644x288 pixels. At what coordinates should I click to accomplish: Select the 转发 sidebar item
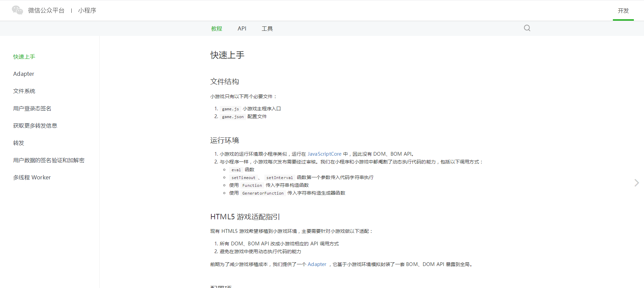click(x=19, y=143)
